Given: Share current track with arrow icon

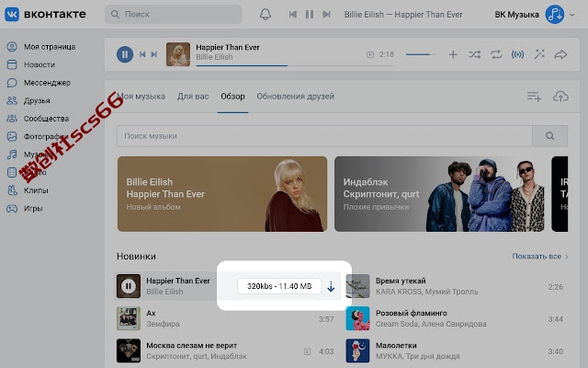Looking at the screenshot, I should coord(560,55).
